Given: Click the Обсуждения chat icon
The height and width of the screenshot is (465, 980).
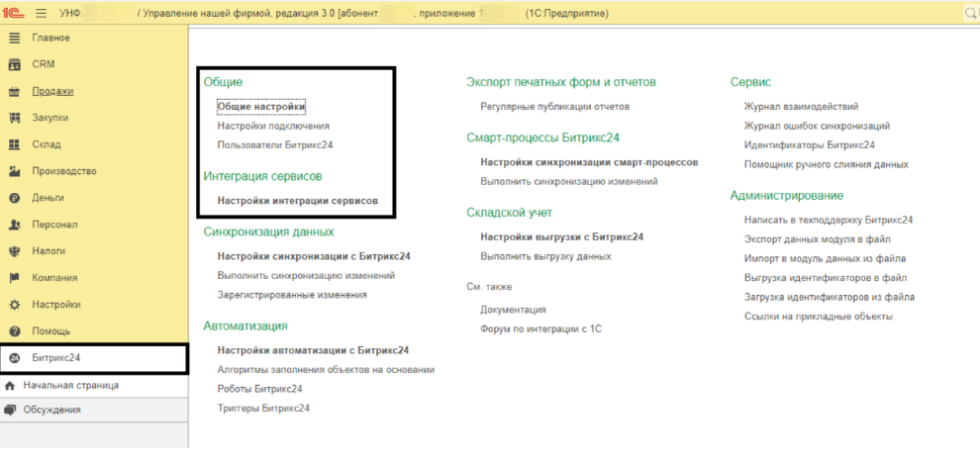Looking at the screenshot, I should click(9, 410).
